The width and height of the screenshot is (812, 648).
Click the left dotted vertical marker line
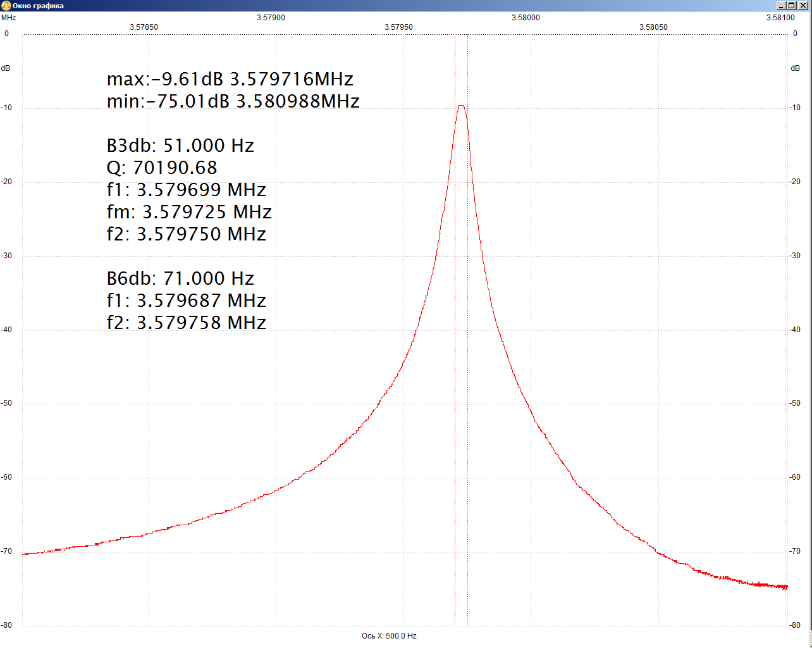[455, 380]
